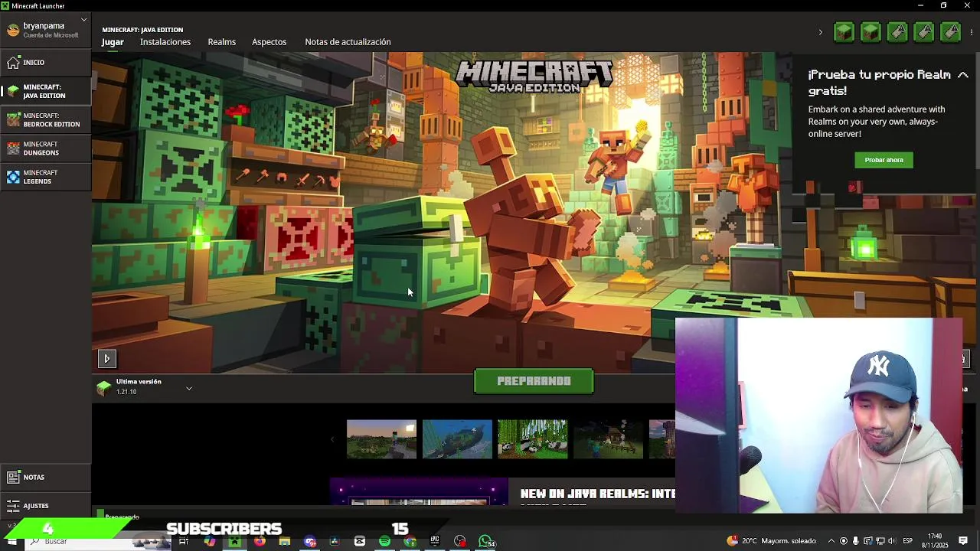Open the clock showing 17:40
The image size is (980, 551).
tap(935, 541)
